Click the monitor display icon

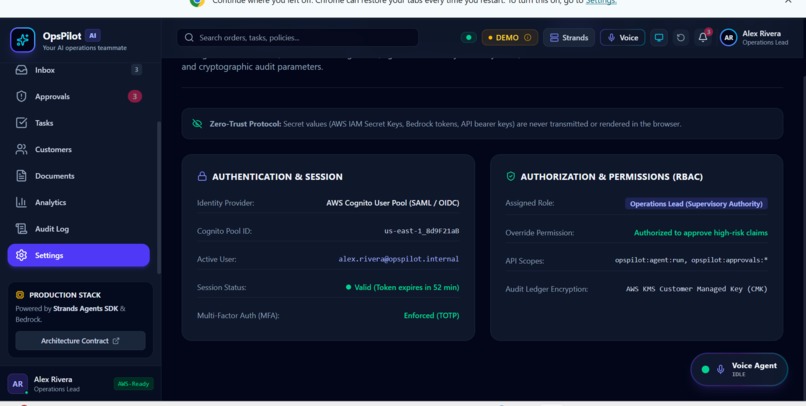click(x=659, y=38)
